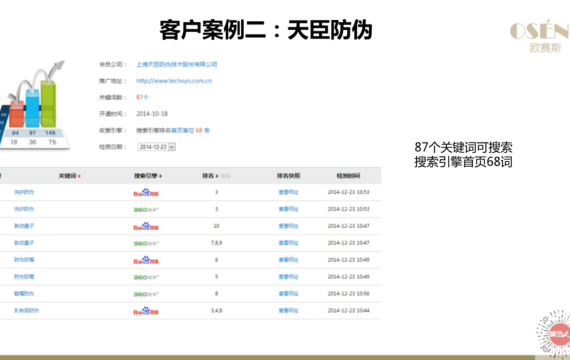Click the rank value 10
The width and height of the screenshot is (570, 360).
coord(216,226)
